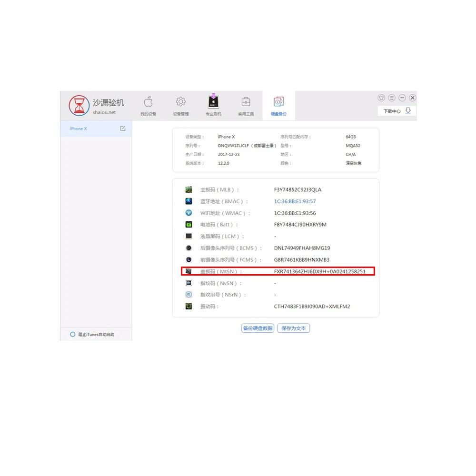This screenshot has width=476, height=476.
Task: Select serial number DNQVW1ZLJCLF
Action: (233, 146)
